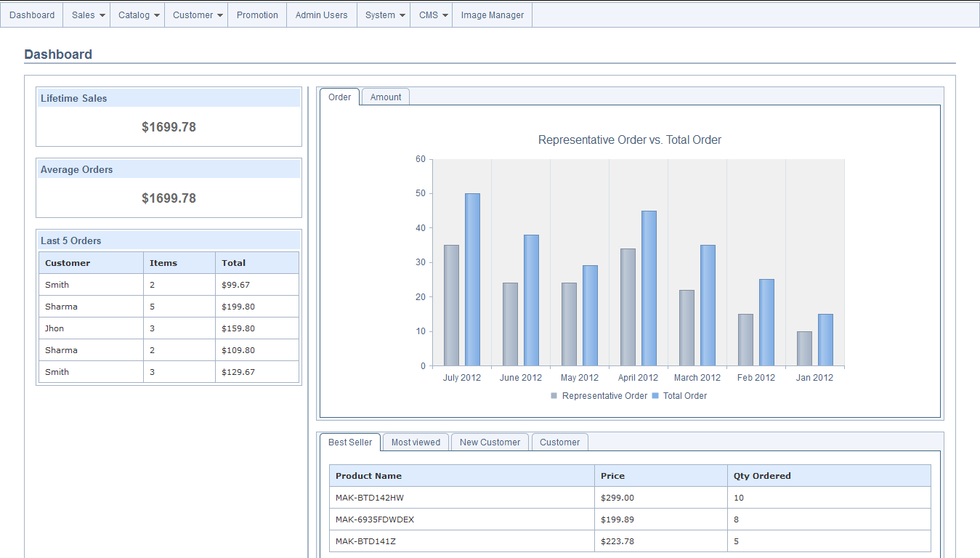Open Image Manager

(492, 15)
